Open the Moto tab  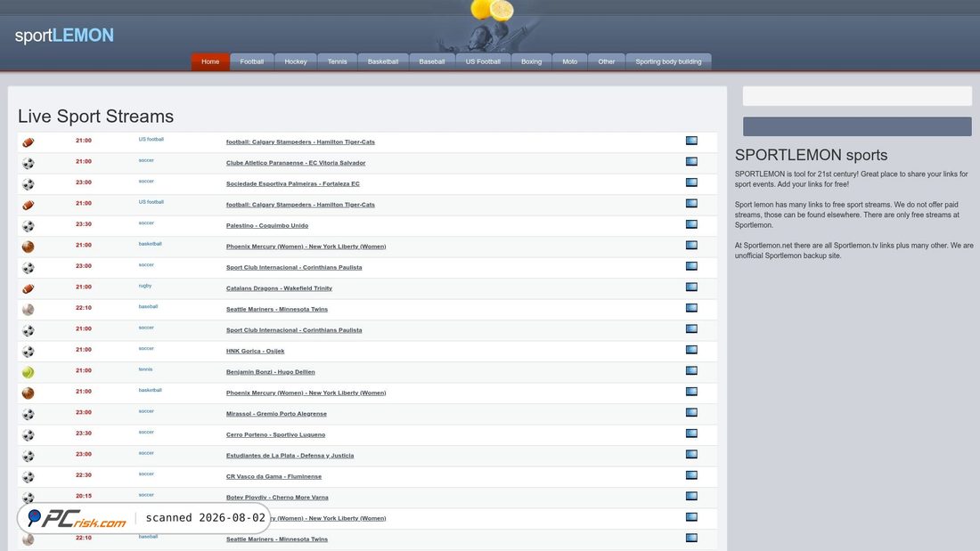tap(570, 61)
